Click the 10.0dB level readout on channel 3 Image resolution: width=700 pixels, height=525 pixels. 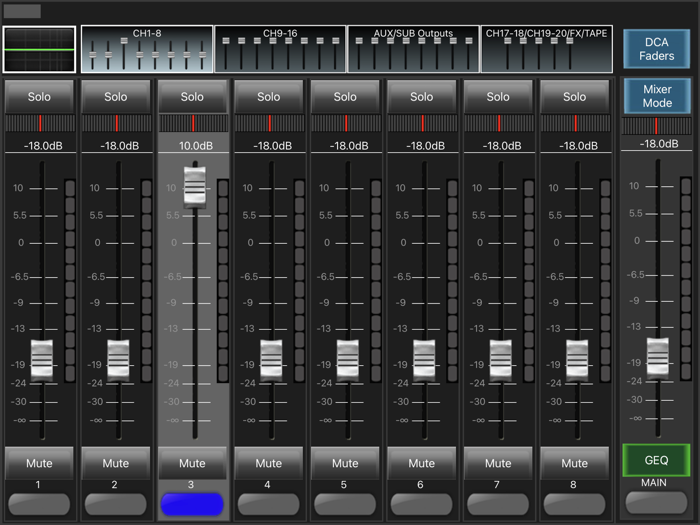[196, 146]
